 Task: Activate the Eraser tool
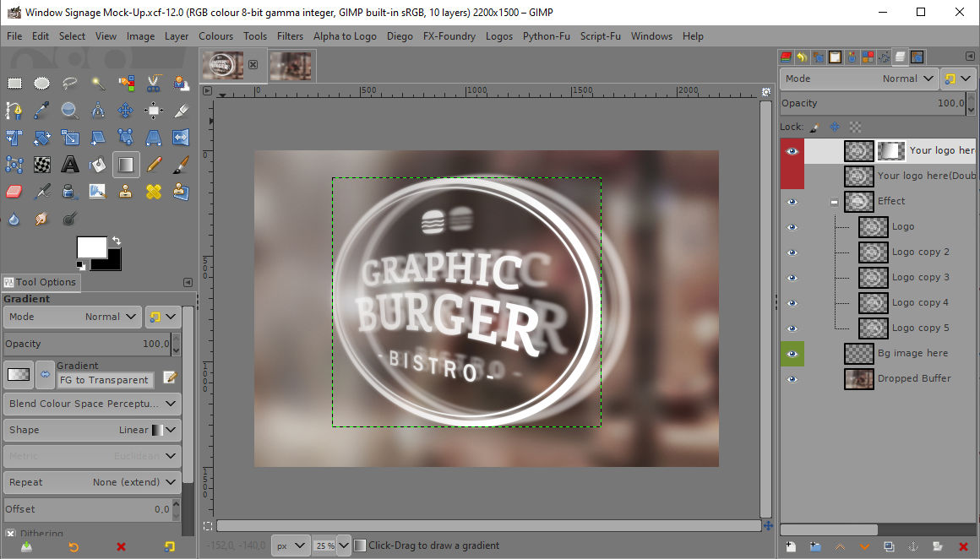point(14,192)
